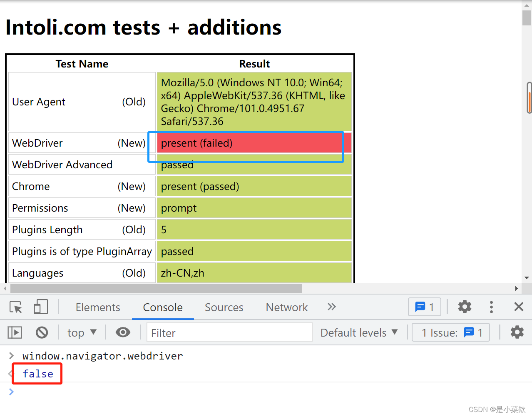This screenshot has height=417, width=532.
Task: Select the User Agent result cell
Action: (x=254, y=102)
